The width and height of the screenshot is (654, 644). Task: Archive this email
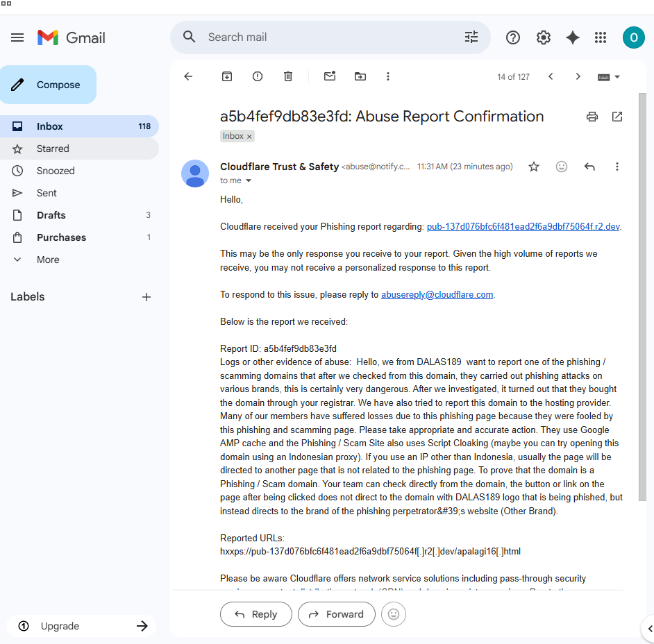pos(227,76)
